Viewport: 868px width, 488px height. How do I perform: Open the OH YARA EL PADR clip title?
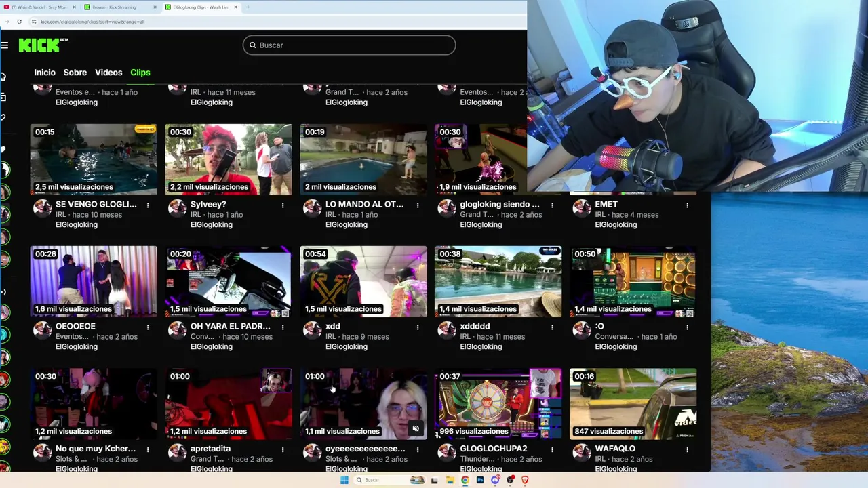(230, 326)
